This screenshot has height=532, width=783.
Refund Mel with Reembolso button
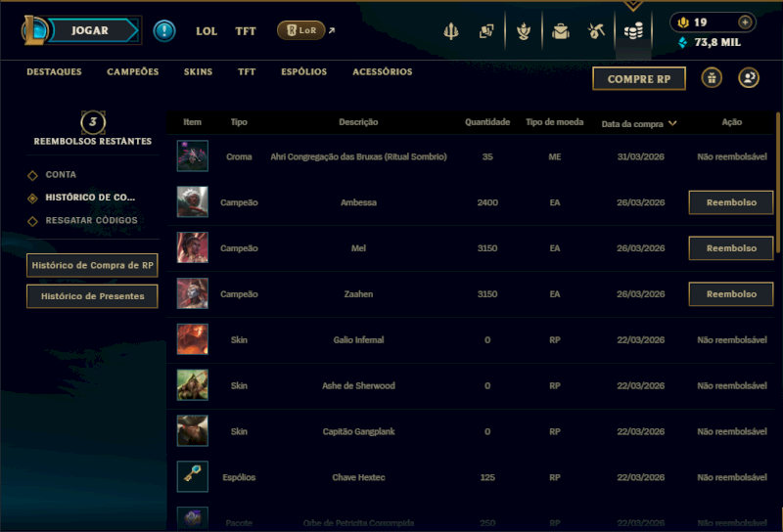tap(731, 248)
